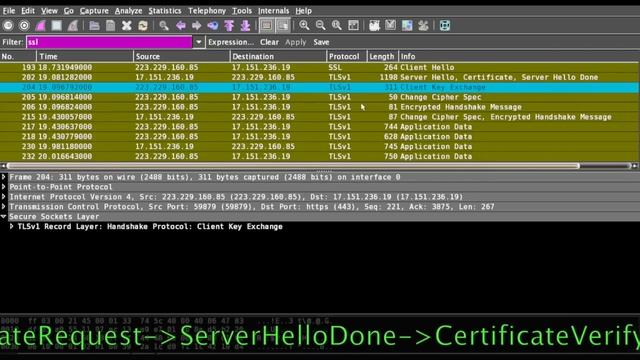
Task: Open a capture file
Action: coord(95,26)
